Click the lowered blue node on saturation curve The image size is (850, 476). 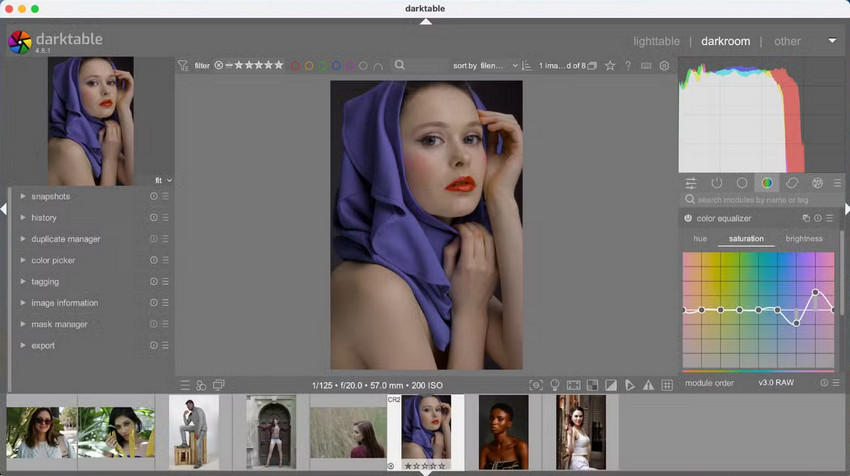click(796, 323)
